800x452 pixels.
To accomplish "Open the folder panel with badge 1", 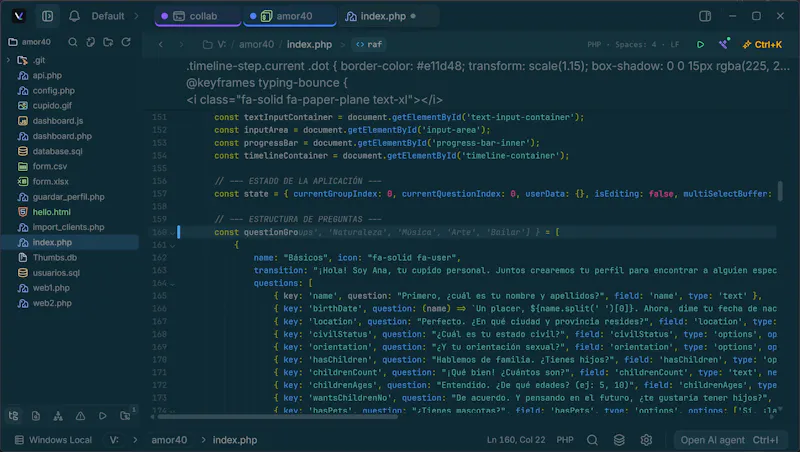I will 126,415.
